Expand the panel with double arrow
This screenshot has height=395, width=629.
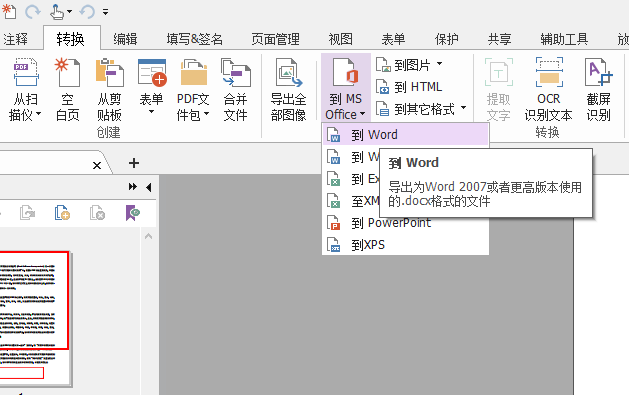tap(132, 187)
